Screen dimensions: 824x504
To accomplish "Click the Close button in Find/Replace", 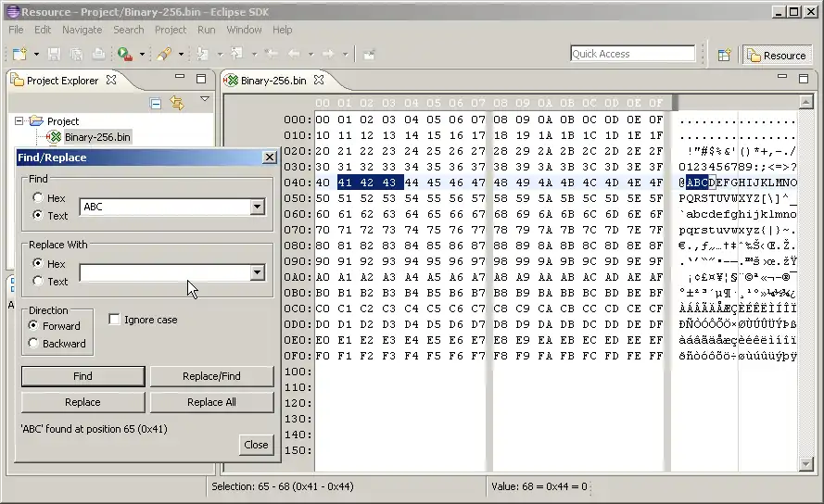I will point(256,445).
